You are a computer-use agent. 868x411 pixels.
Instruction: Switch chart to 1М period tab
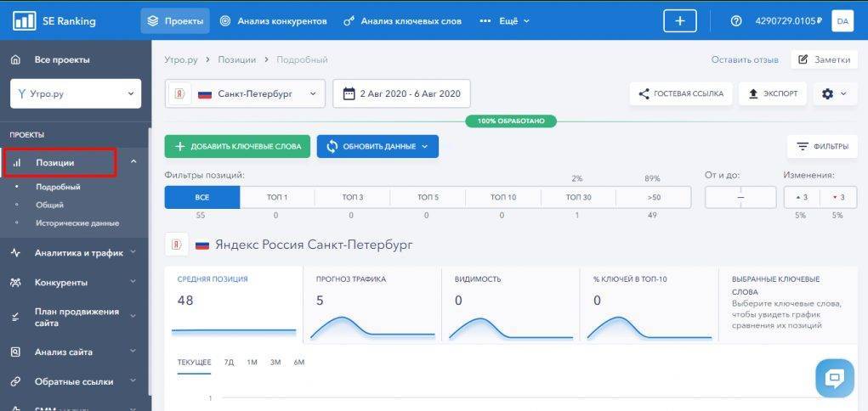point(252,363)
